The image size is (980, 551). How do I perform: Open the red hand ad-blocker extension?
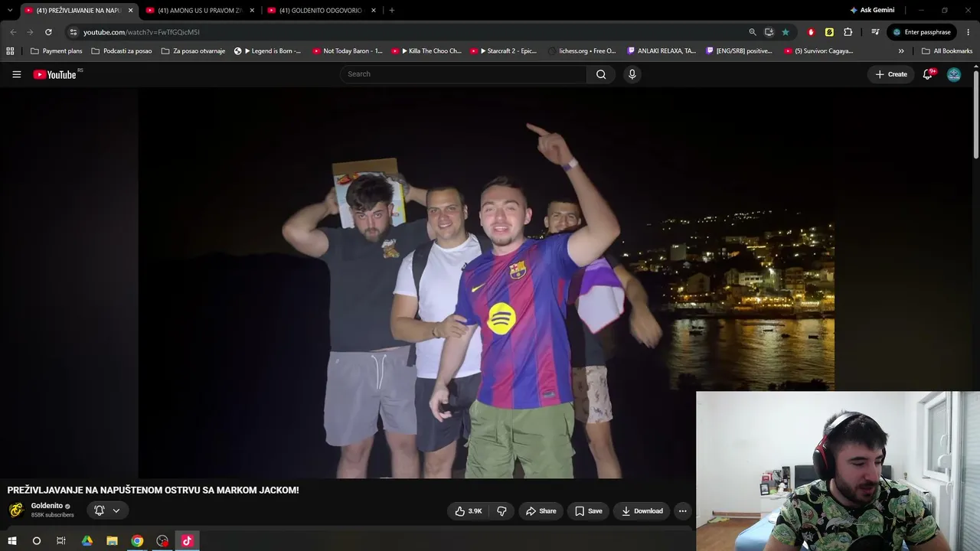click(x=811, y=32)
